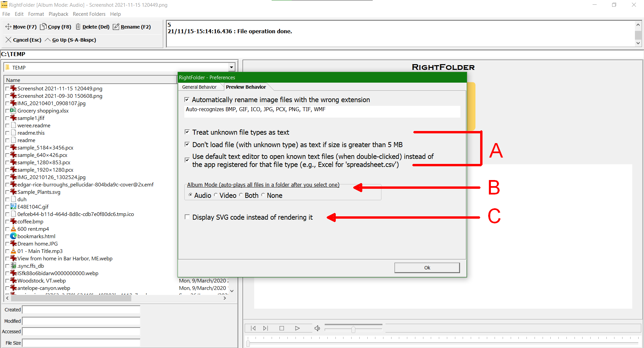Click the folder icon in TEMP combo box
The image size is (644, 348).
point(8,68)
